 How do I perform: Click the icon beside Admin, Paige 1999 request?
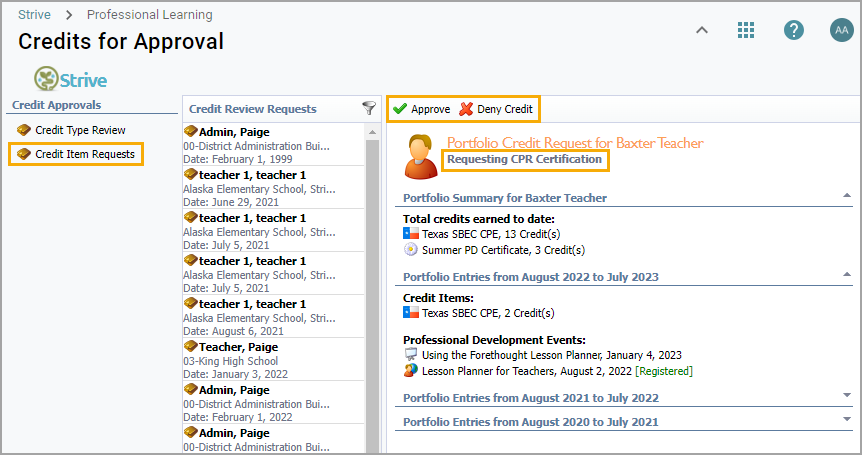point(191,131)
